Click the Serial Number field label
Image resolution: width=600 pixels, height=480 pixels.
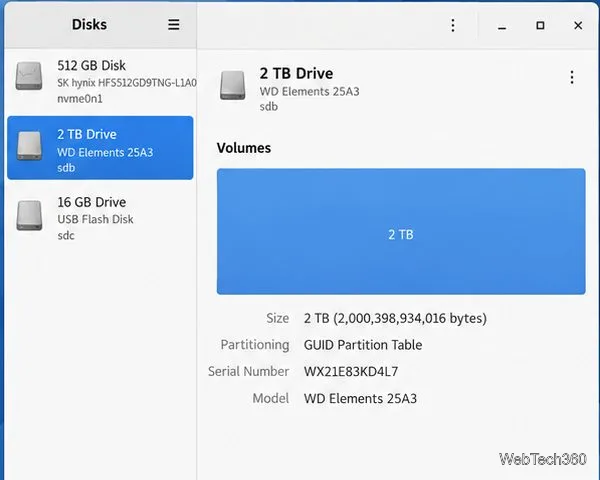tap(248, 372)
